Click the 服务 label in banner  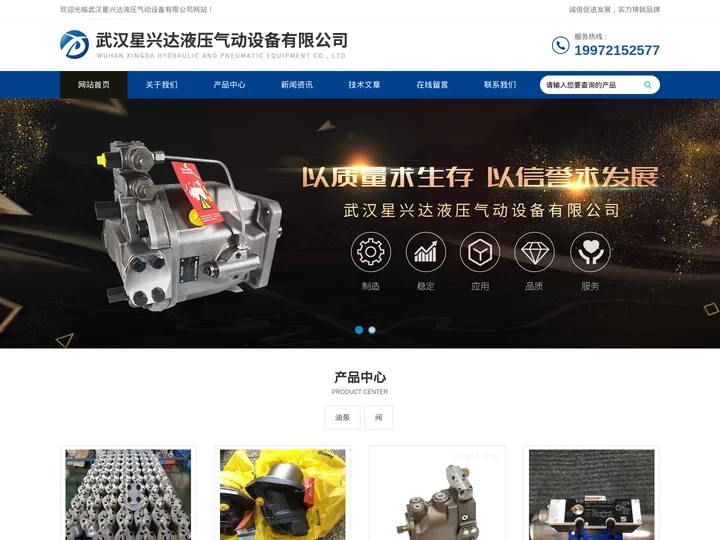(x=590, y=286)
